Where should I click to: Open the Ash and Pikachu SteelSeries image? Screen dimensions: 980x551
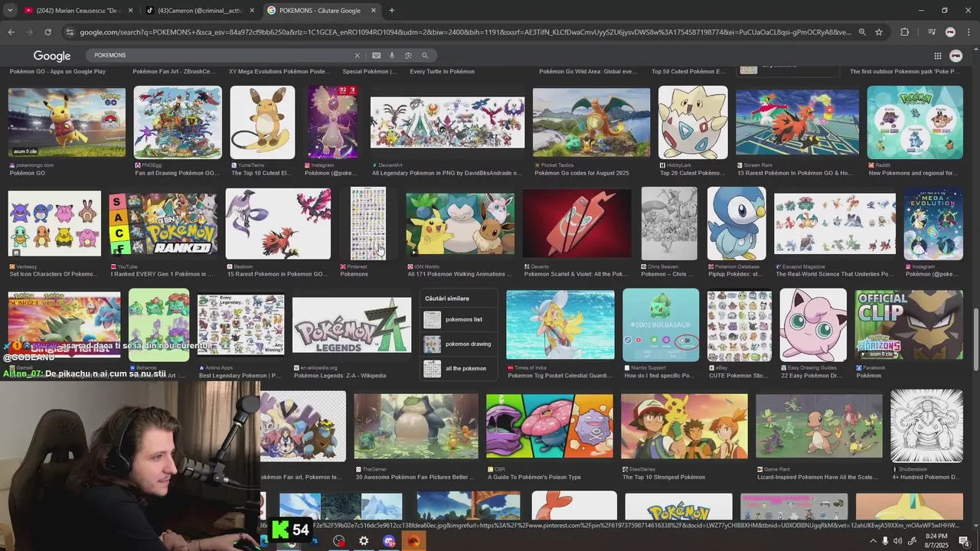[x=684, y=426]
